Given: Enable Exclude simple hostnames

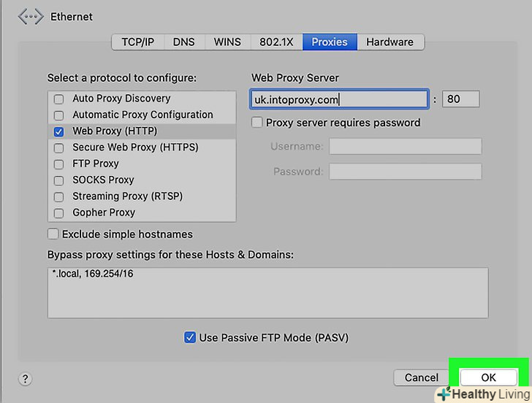Looking at the screenshot, I should 53,234.
